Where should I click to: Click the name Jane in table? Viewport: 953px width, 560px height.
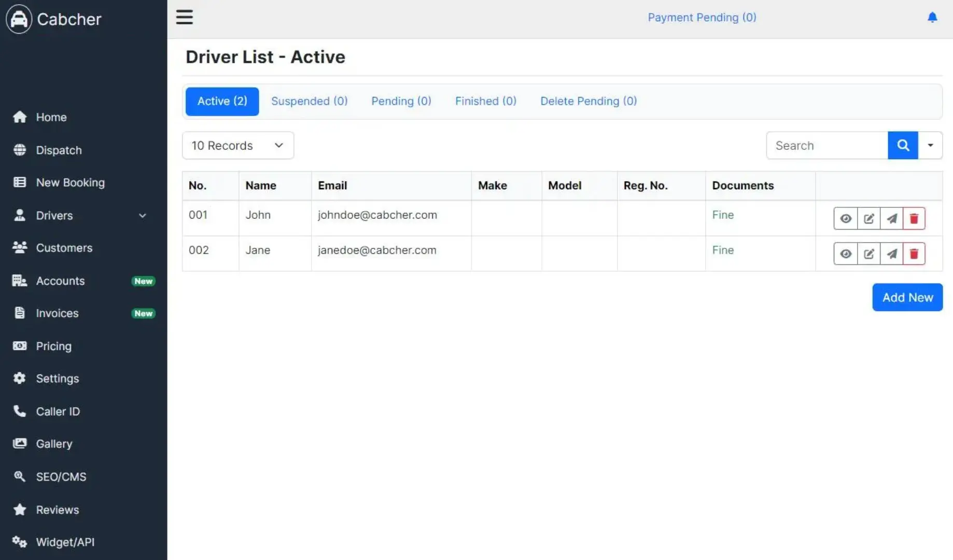click(258, 250)
